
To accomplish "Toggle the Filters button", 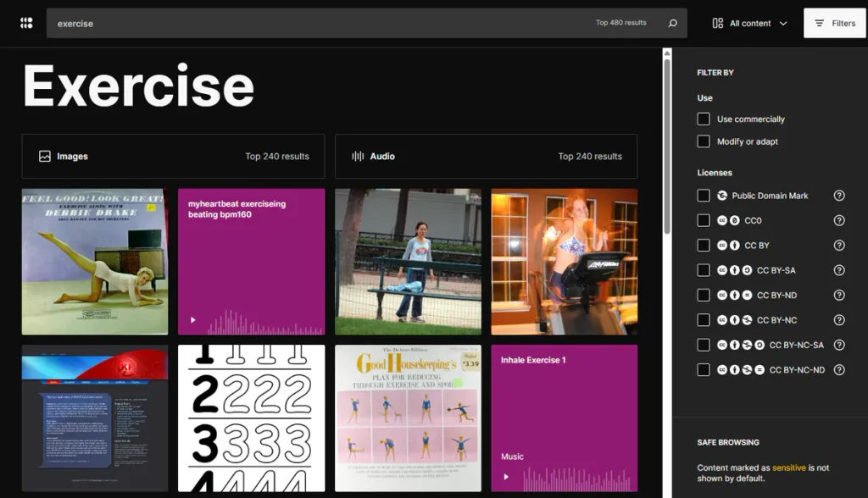I will click(835, 23).
